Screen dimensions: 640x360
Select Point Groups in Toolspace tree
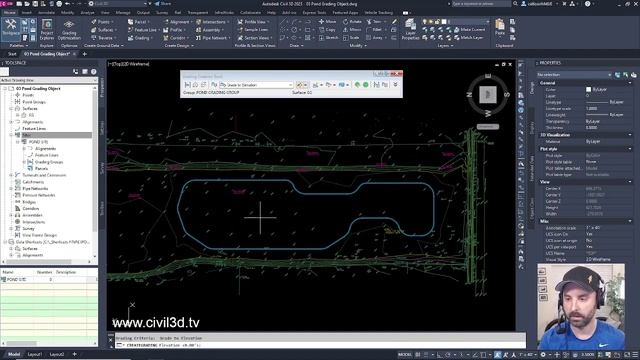point(34,102)
